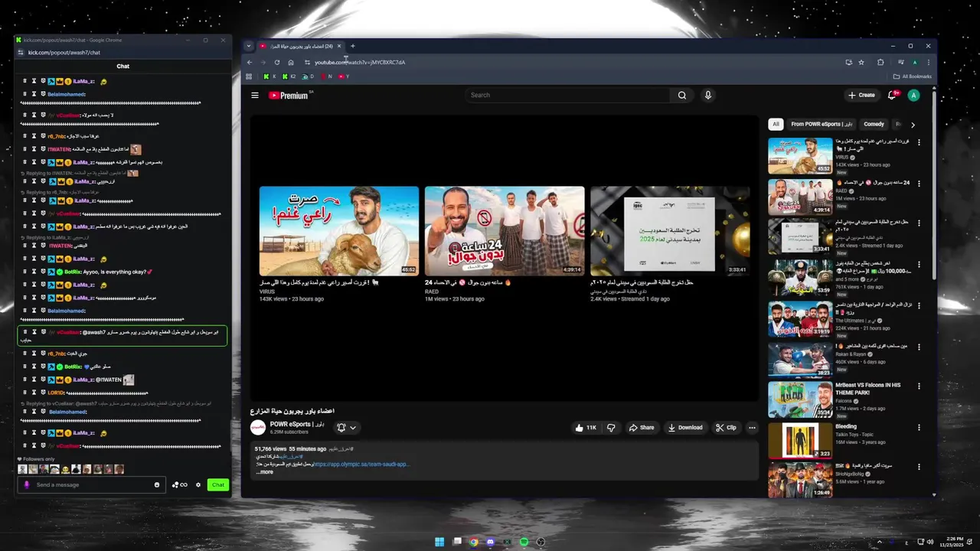Open All Bookmarks folder
The height and width of the screenshot is (551, 980).
(912, 77)
